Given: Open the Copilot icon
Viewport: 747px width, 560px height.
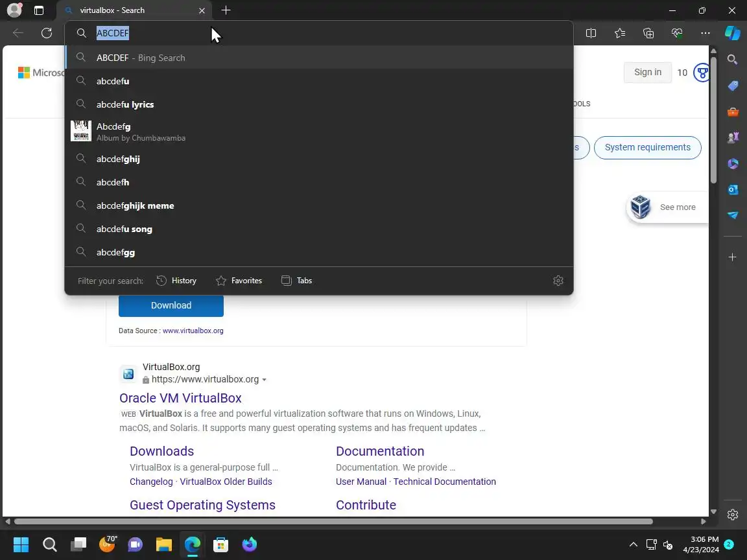Looking at the screenshot, I should coord(732,33).
